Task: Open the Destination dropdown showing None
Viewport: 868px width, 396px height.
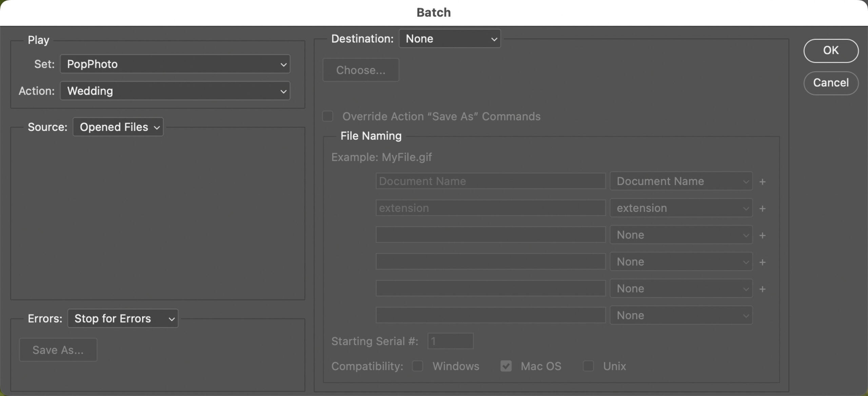Action: click(x=450, y=39)
